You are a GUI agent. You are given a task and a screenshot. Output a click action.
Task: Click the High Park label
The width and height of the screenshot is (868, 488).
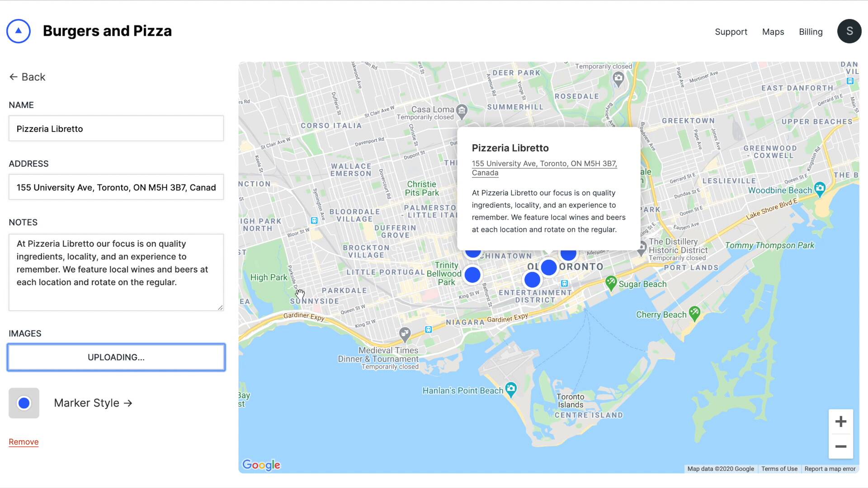(269, 277)
